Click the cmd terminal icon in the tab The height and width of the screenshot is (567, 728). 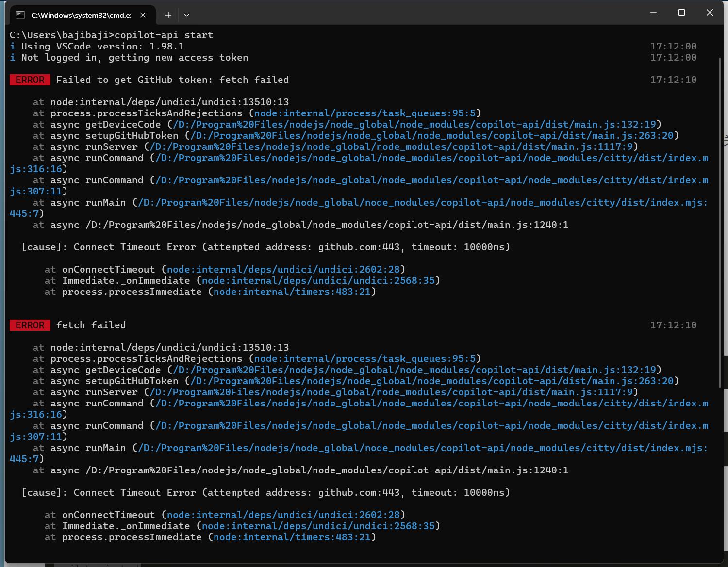pyautogui.click(x=20, y=15)
